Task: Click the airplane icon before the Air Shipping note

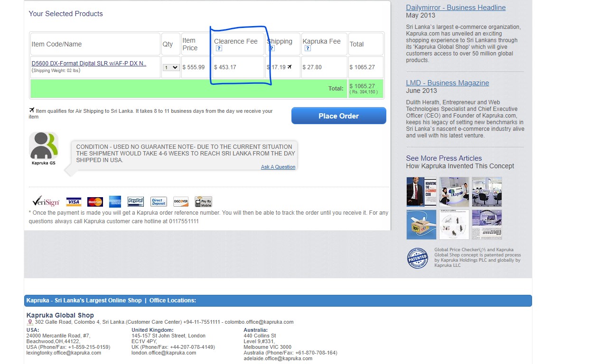Action: point(32,110)
